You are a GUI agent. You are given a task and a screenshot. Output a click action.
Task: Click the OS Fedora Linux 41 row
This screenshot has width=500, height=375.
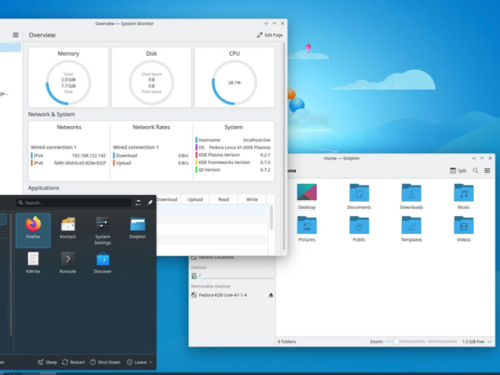pos(233,147)
